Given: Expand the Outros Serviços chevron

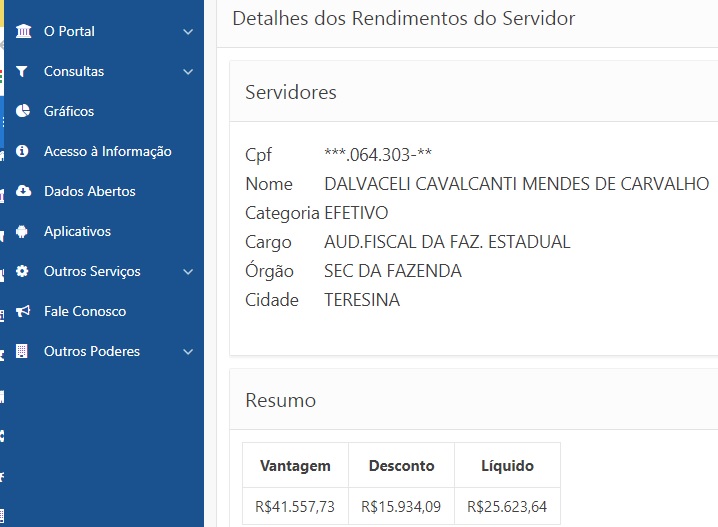Looking at the screenshot, I should [x=188, y=272].
